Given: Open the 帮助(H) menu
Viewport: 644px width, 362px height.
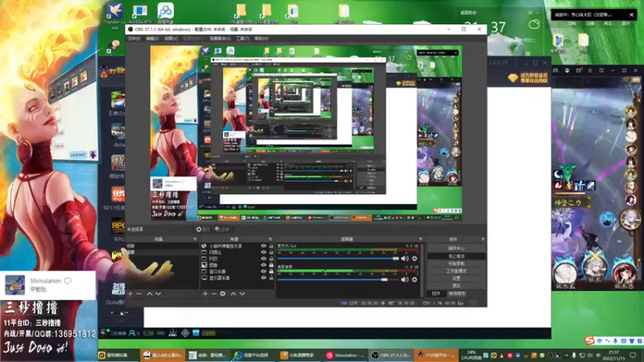Looking at the screenshot, I should (x=261, y=39).
